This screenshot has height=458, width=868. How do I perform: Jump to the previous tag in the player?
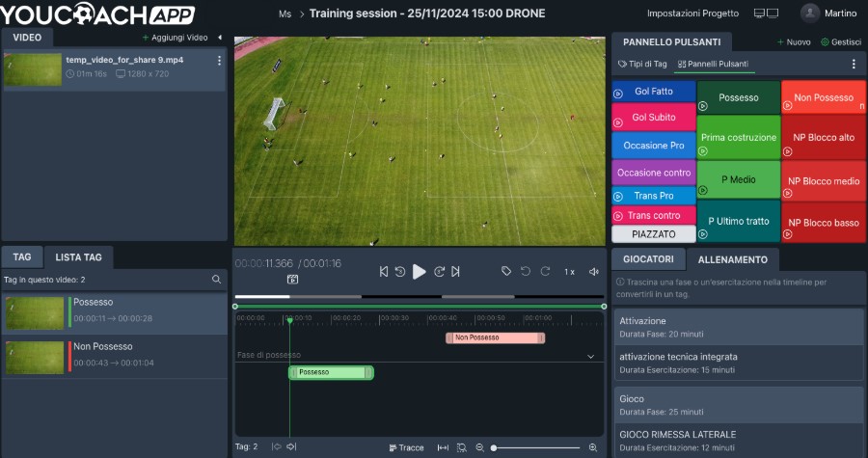(x=384, y=272)
